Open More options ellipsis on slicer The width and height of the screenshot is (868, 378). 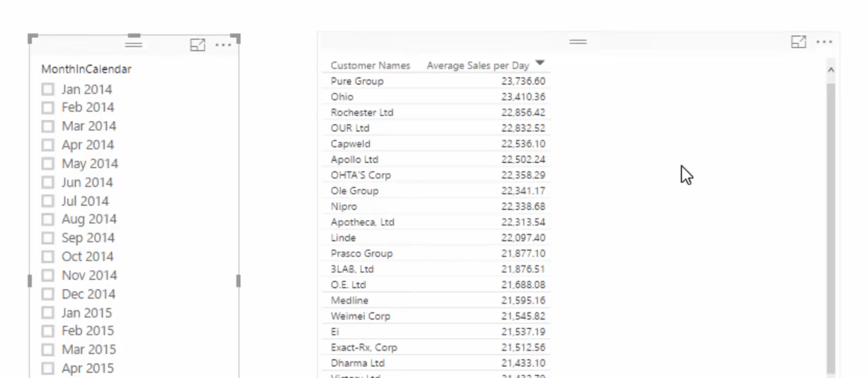pos(223,45)
